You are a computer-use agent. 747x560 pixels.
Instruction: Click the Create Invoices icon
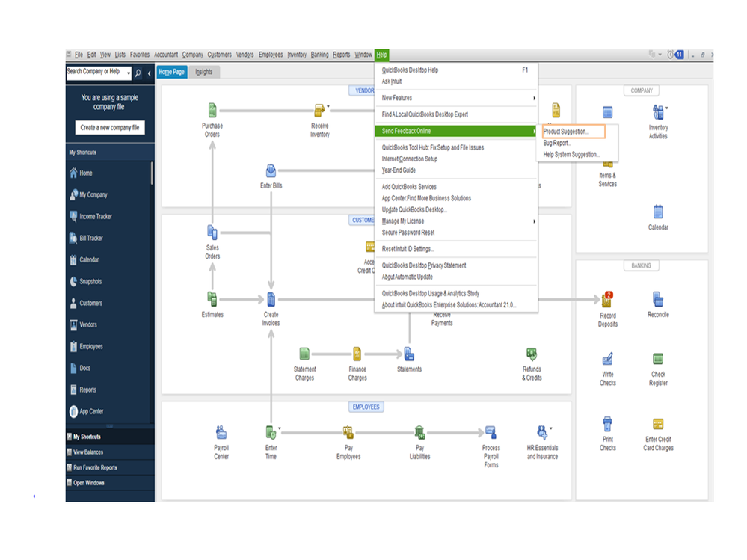pos(271,299)
